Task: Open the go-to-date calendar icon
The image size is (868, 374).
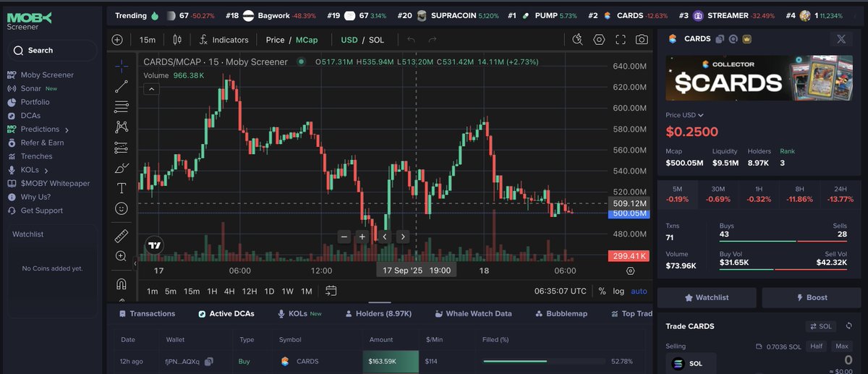Action: [331, 291]
